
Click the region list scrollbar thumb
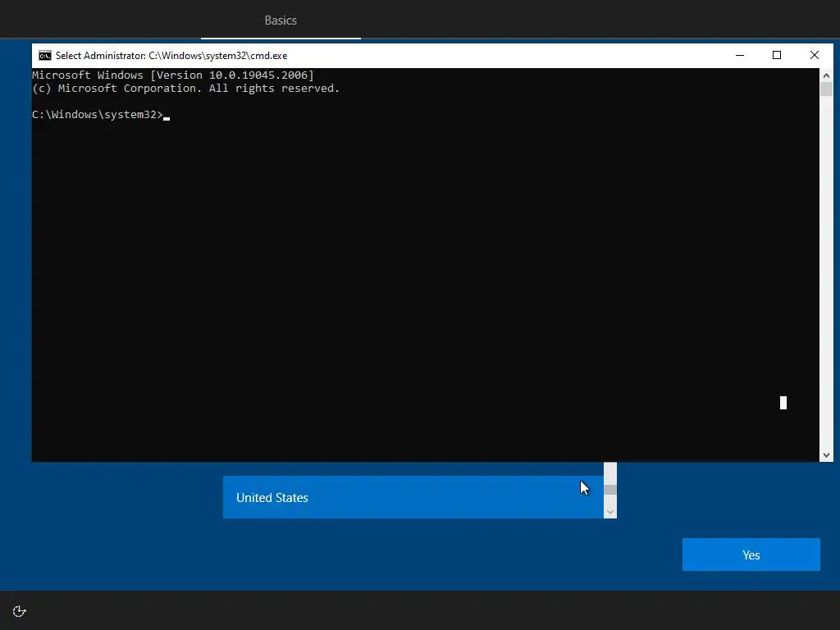610,490
